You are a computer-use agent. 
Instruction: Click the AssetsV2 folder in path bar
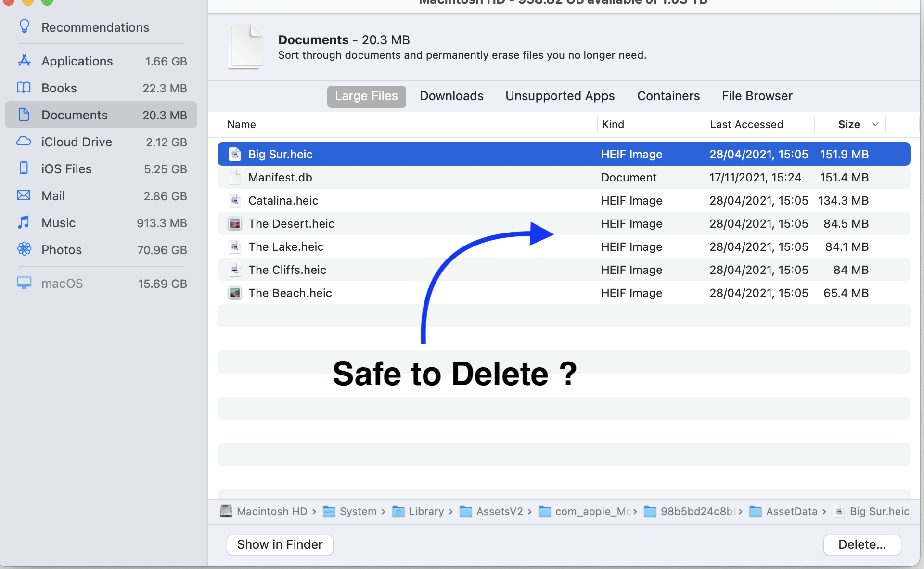tap(499, 511)
